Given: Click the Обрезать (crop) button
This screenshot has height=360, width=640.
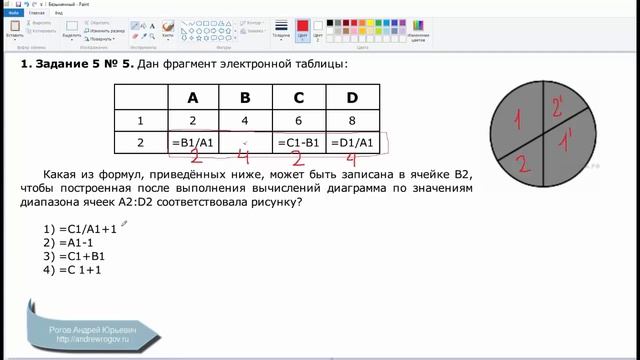Looking at the screenshot, I should tap(97, 23).
